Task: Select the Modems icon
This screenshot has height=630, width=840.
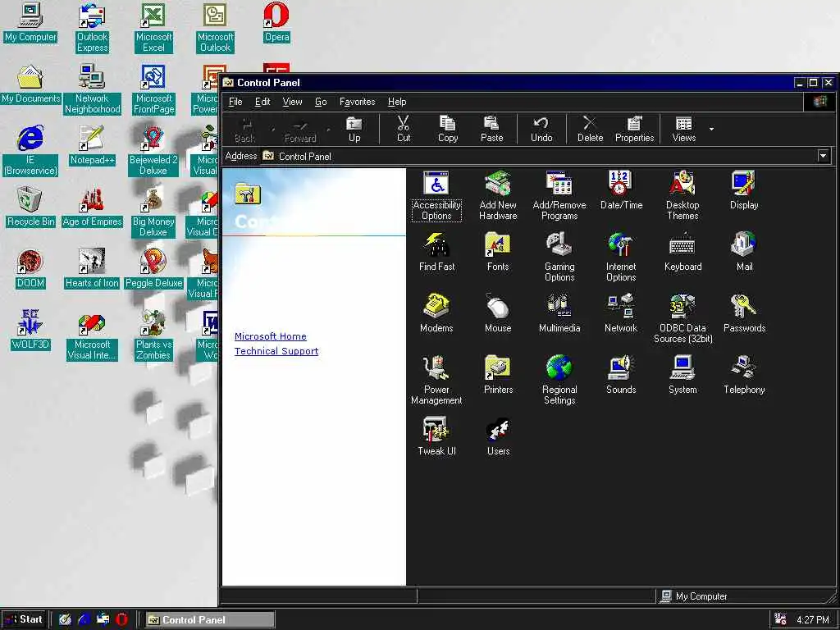Action: 436,313
